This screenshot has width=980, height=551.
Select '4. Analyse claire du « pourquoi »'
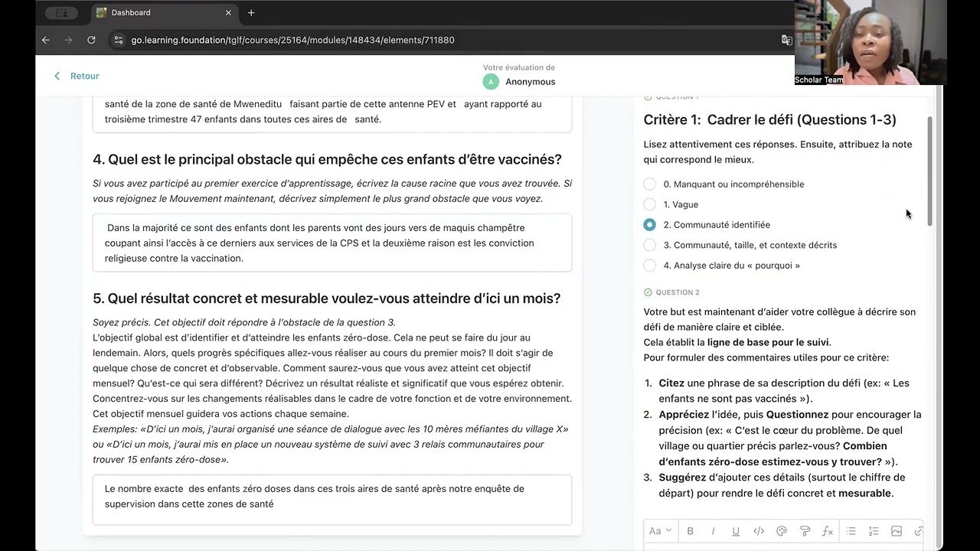coord(649,266)
